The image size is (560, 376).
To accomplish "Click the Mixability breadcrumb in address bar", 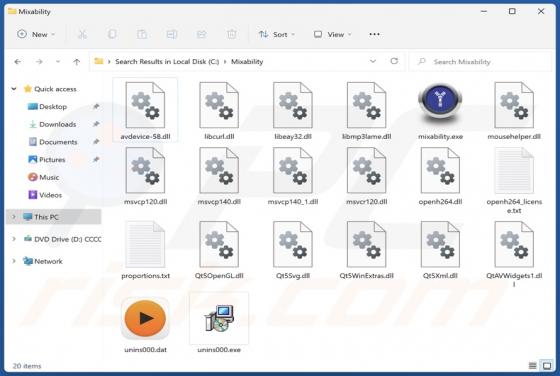I will (247, 62).
